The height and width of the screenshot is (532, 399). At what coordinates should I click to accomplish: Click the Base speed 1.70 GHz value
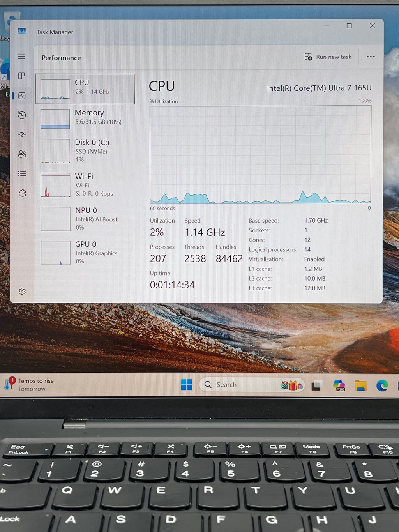[316, 221]
